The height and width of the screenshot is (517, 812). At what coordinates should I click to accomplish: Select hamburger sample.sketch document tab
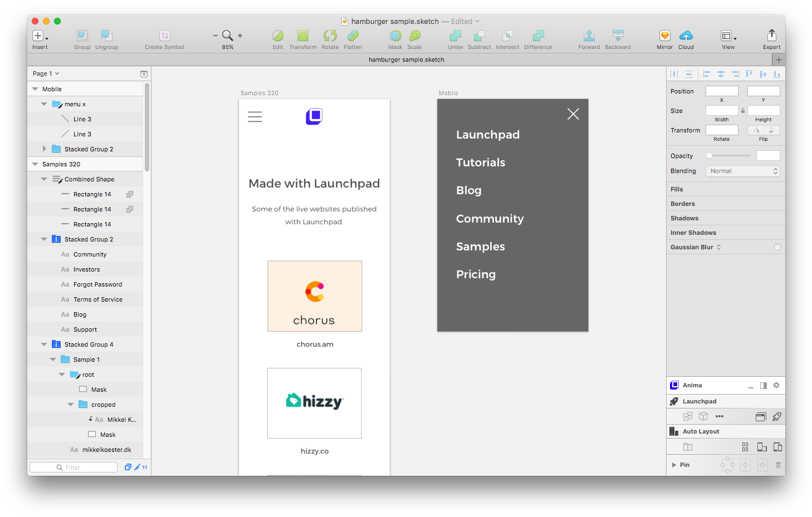tap(406, 60)
